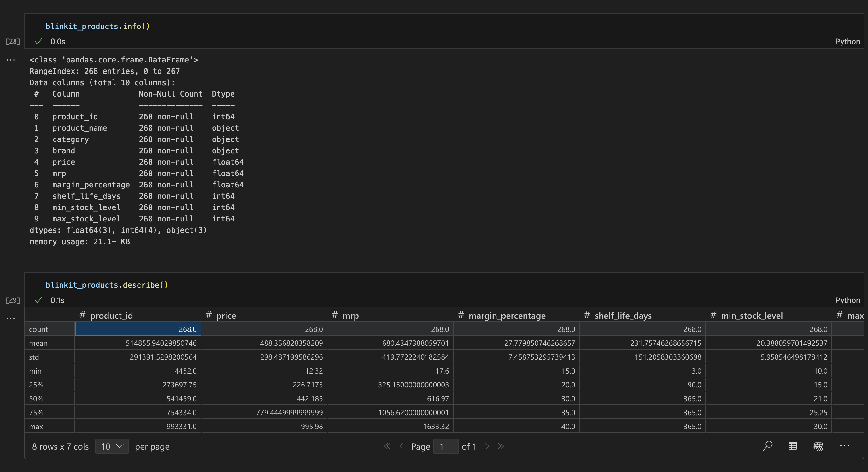Viewport: 868px width, 472px height.
Task: Select product_id min cell 4452.0
Action: pyautogui.click(x=138, y=371)
